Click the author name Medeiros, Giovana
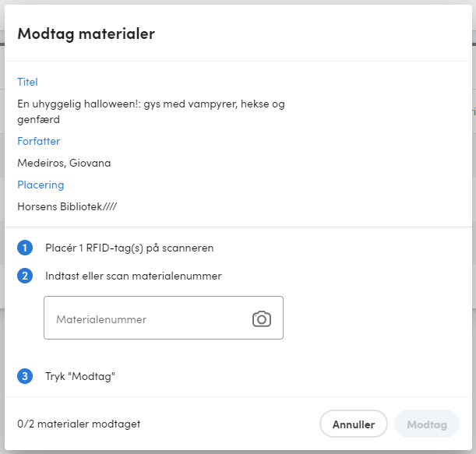 [x=64, y=163]
